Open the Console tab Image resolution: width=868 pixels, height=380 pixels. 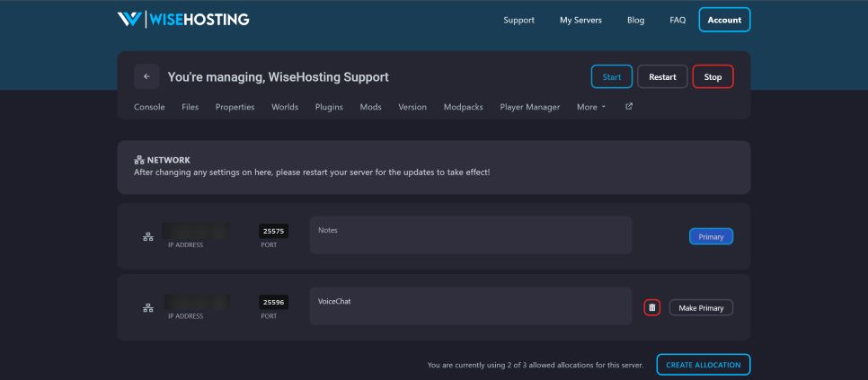click(149, 107)
